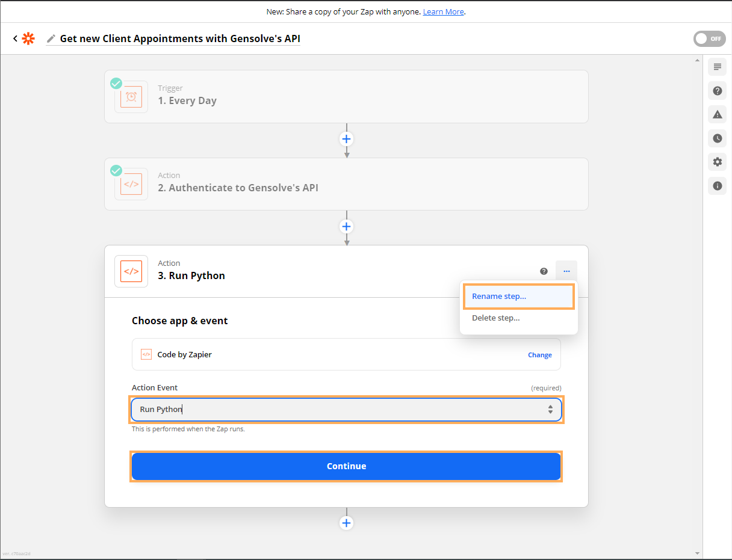This screenshot has width=732, height=560.
Task: Open the info icon in right sidebar
Action: (x=717, y=186)
